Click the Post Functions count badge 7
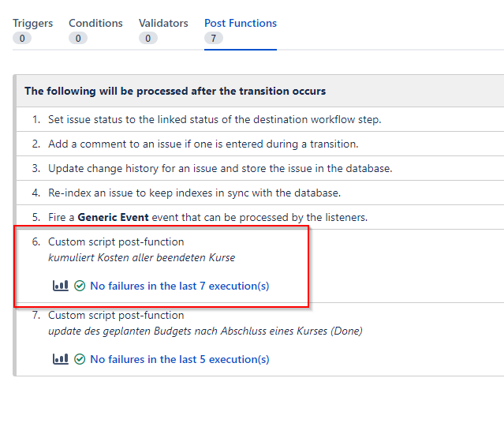The height and width of the screenshot is (423, 504). tap(214, 39)
